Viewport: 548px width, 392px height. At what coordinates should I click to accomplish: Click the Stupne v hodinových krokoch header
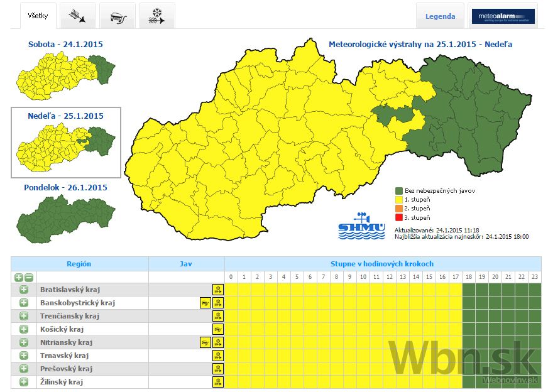[382, 264]
